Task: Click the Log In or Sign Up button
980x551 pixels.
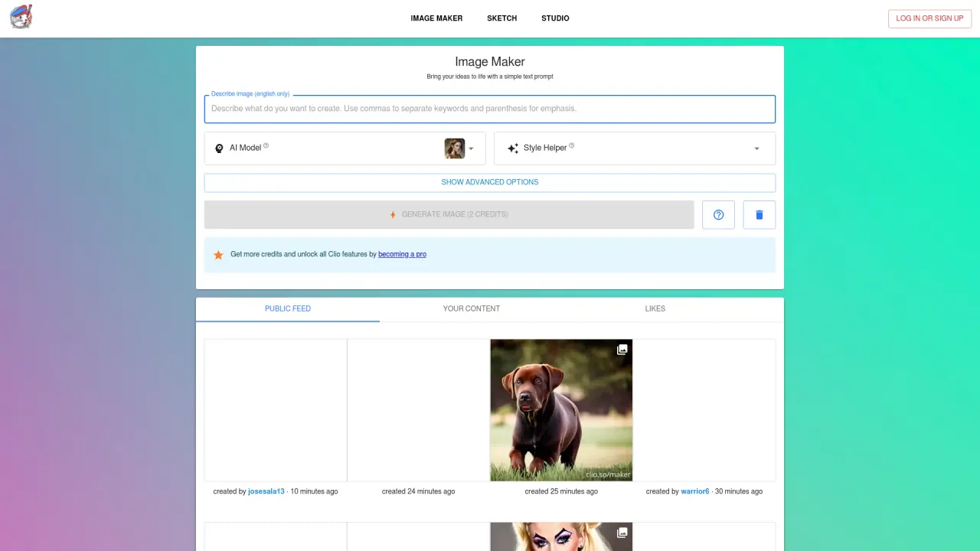Action: point(930,18)
